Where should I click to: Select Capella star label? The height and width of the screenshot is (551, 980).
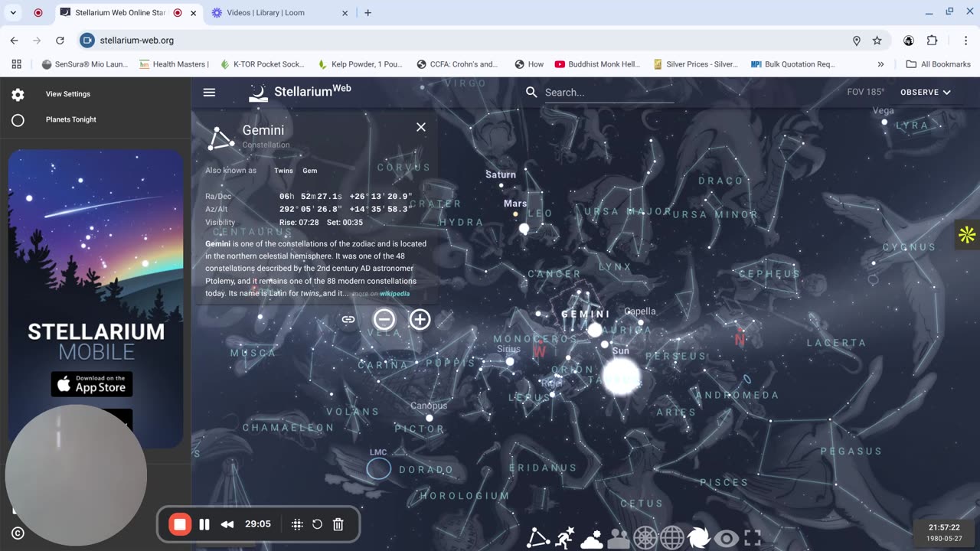[640, 311]
